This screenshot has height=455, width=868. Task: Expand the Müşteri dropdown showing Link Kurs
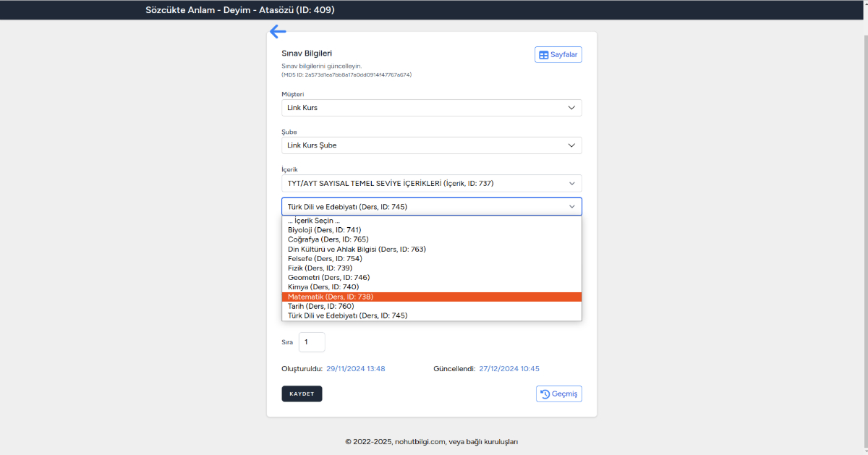(x=431, y=108)
